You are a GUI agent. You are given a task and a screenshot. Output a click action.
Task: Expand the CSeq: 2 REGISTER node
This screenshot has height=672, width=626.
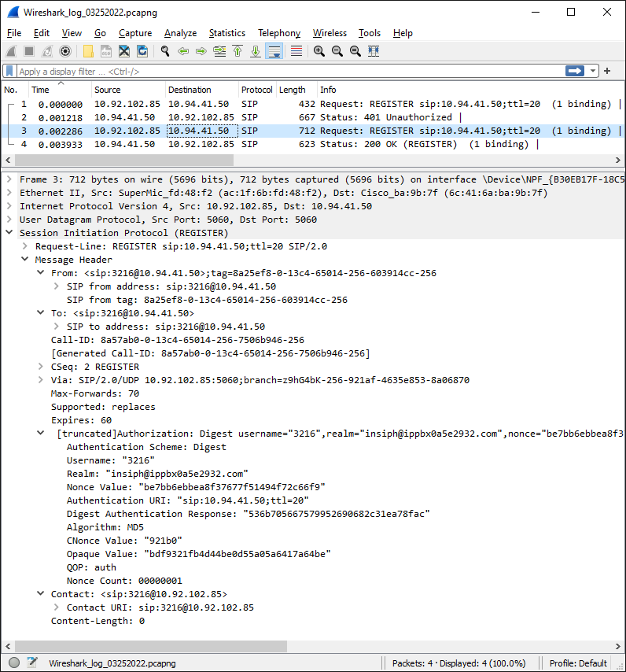(x=41, y=367)
